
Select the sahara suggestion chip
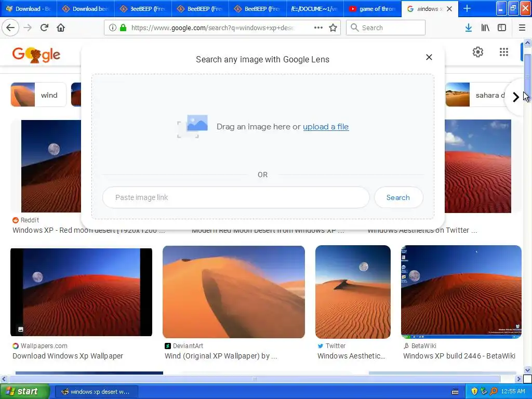475,95
